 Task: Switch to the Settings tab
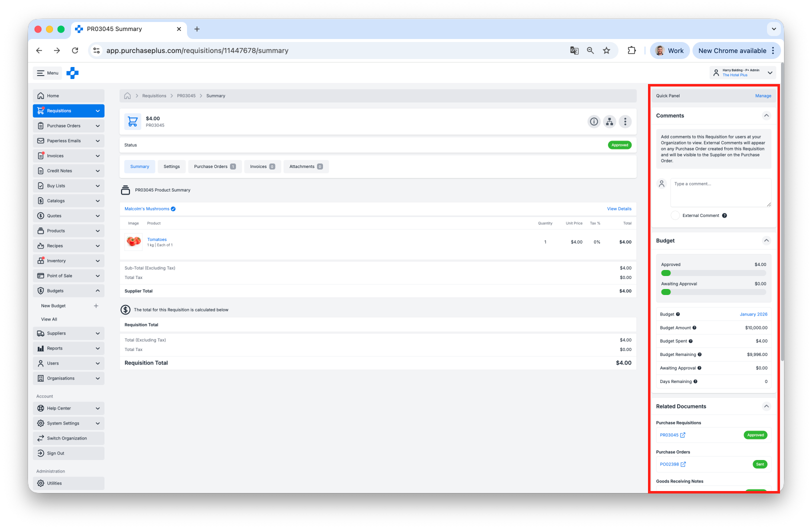171,166
